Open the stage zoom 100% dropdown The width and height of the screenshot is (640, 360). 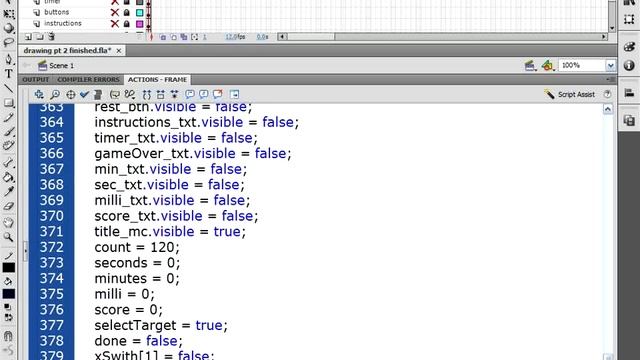point(611,65)
